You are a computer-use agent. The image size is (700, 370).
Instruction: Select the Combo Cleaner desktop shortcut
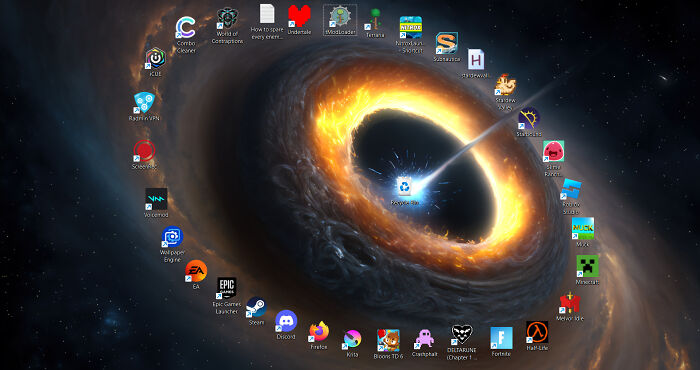pyautogui.click(x=185, y=28)
